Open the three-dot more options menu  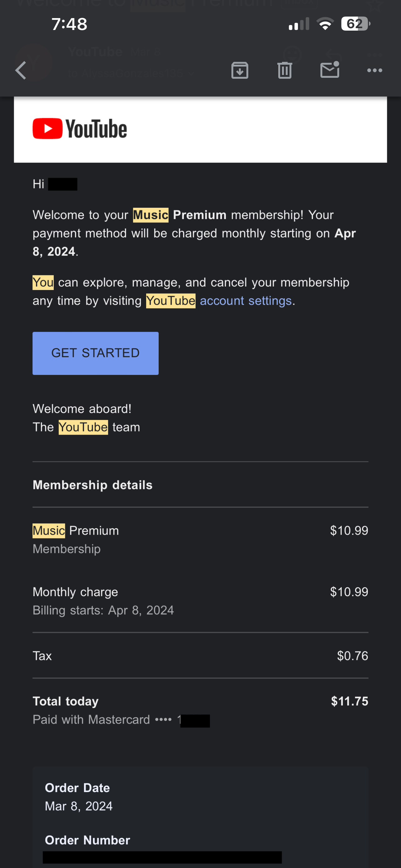coord(374,70)
